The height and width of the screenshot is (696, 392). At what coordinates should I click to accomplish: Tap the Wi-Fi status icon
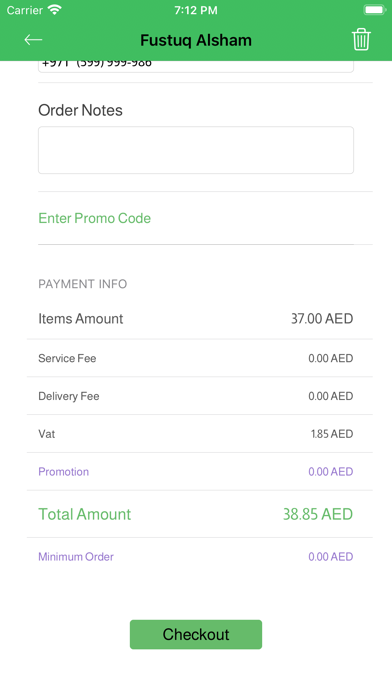[x=55, y=10]
